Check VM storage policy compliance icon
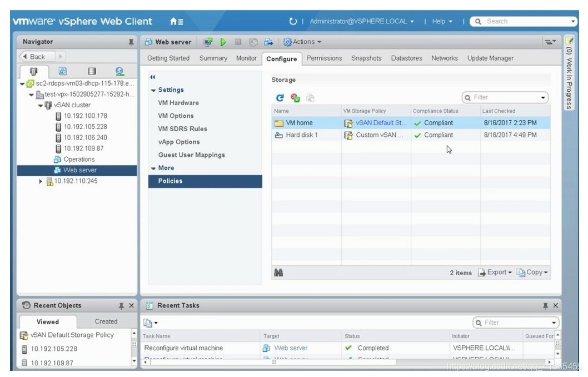The height and width of the screenshot is (377, 588). tap(295, 98)
